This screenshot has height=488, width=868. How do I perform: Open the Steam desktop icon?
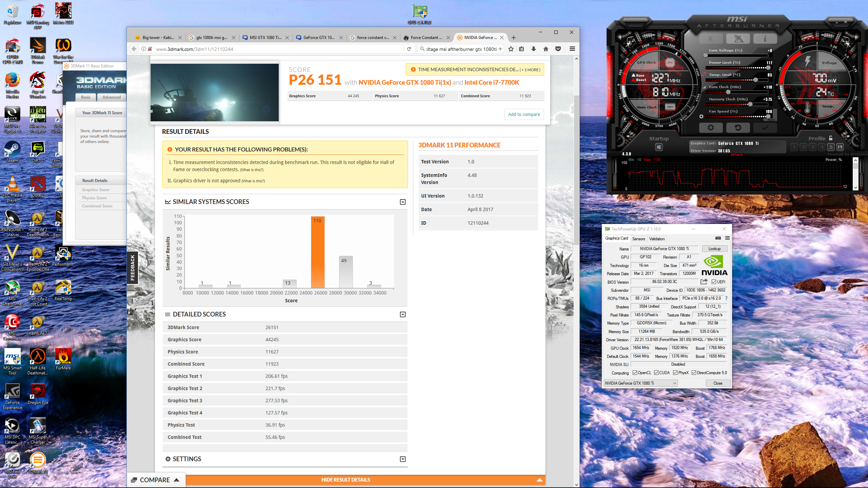pos(12,152)
